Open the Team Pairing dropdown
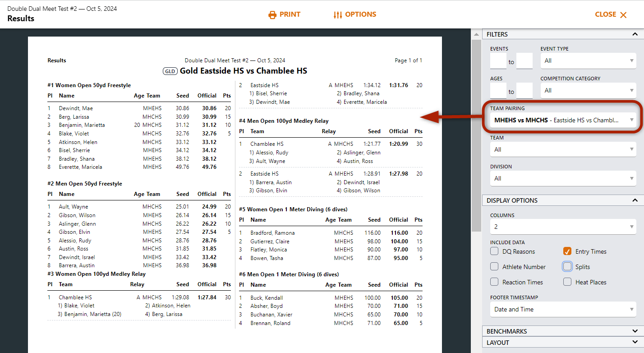Viewport: 644px width, 353px height. (562, 120)
